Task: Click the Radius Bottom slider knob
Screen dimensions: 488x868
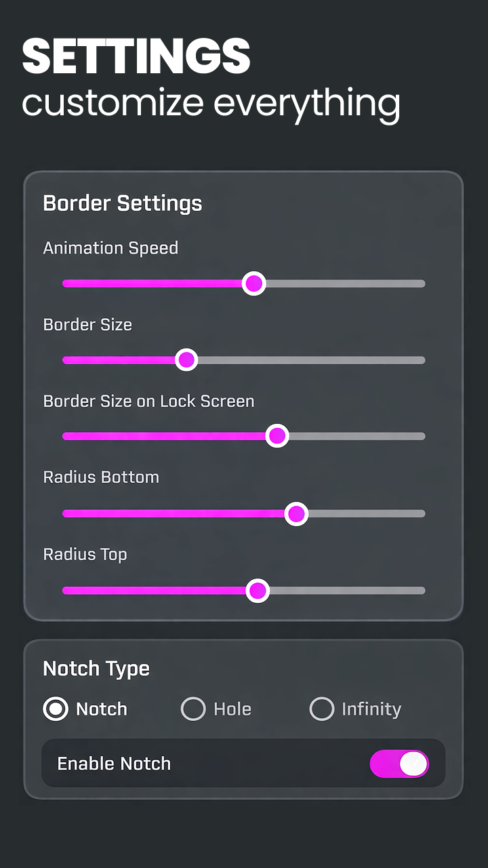Action: coord(296,514)
